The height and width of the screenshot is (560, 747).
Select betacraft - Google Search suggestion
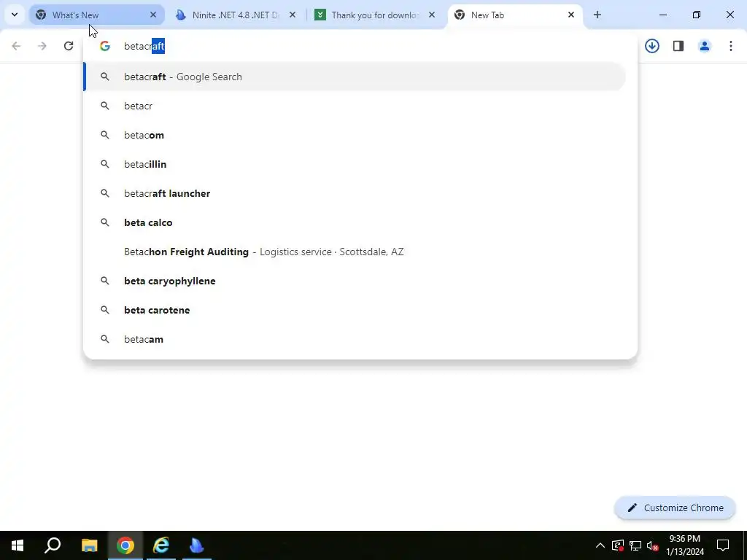(355, 77)
